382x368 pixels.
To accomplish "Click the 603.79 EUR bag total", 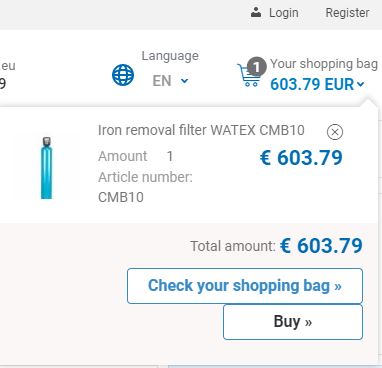I will click(312, 84).
